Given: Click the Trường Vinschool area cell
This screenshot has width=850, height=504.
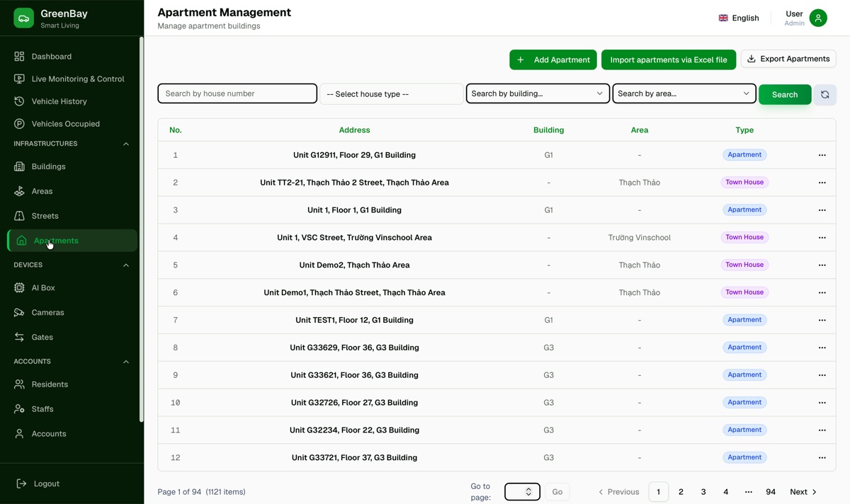Looking at the screenshot, I should point(640,238).
